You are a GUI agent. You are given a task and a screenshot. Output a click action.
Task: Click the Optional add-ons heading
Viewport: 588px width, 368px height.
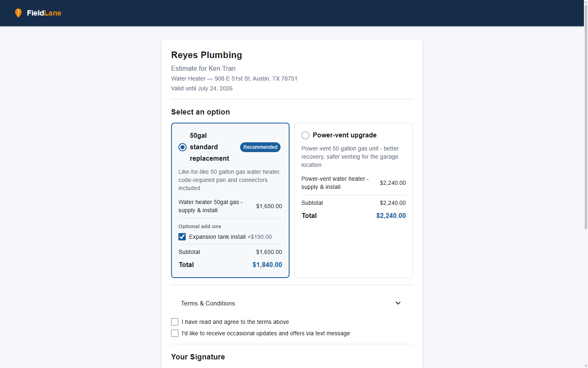coord(200,227)
